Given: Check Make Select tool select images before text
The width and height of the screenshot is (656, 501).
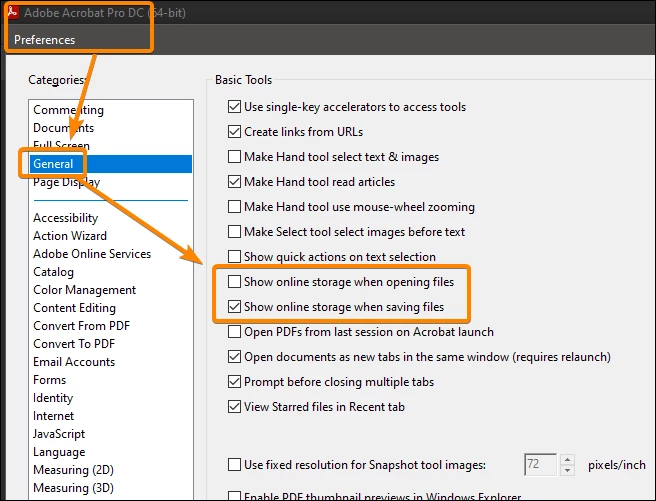Looking at the screenshot, I should click(x=234, y=232).
